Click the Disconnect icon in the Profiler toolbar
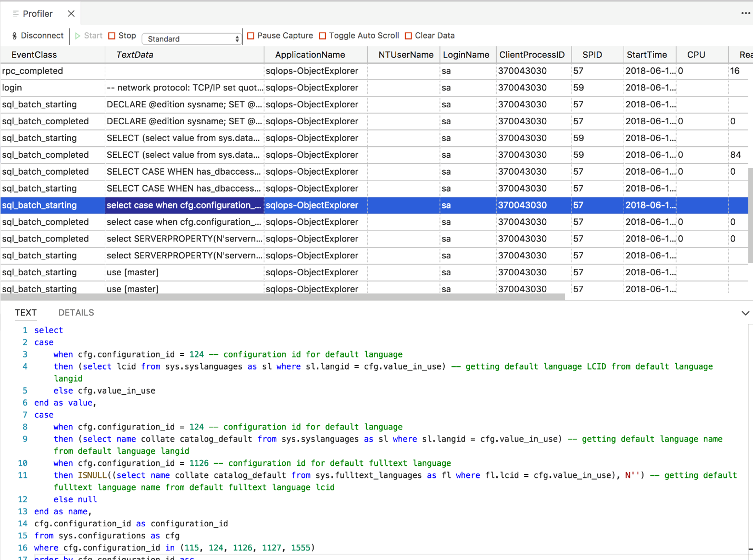This screenshot has width=753, height=560. click(x=14, y=35)
